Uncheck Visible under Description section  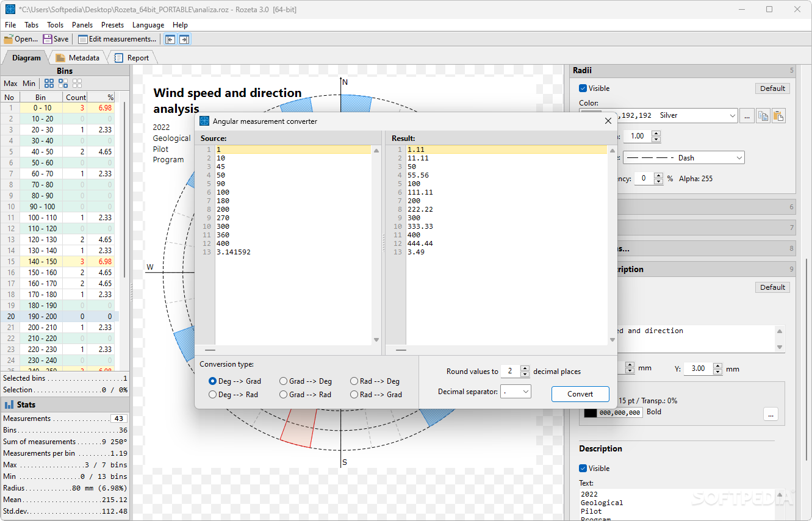583,469
